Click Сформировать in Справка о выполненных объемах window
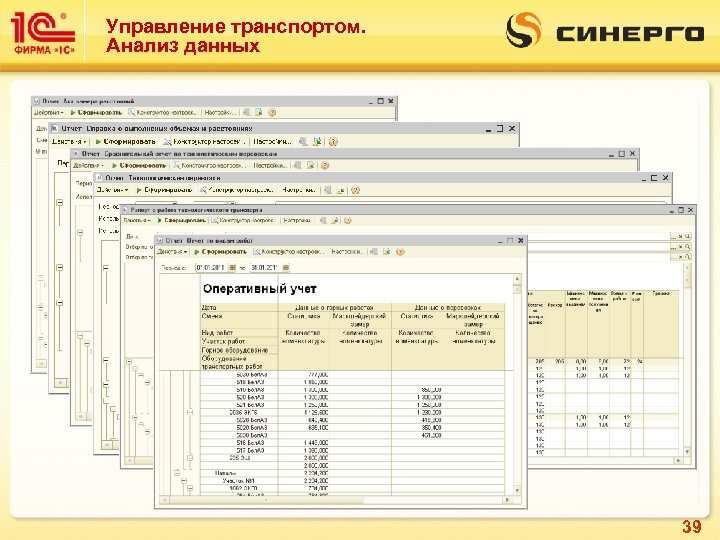 pyautogui.click(x=125, y=141)
